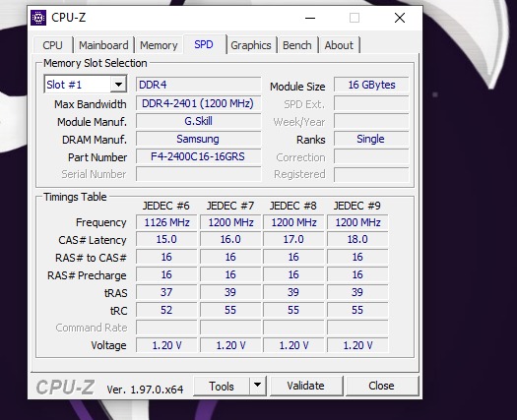Click the empty Correction field
The width and height of the screenshot is (517, 420).
pos(371,156)
